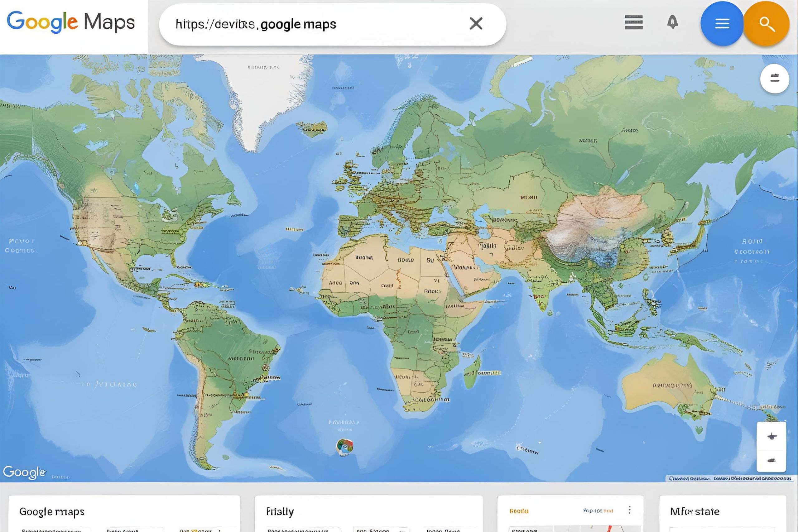This screenshot has height=532, width=798.
Task: Clear the search box with X
Action: (x=476, y=24)
